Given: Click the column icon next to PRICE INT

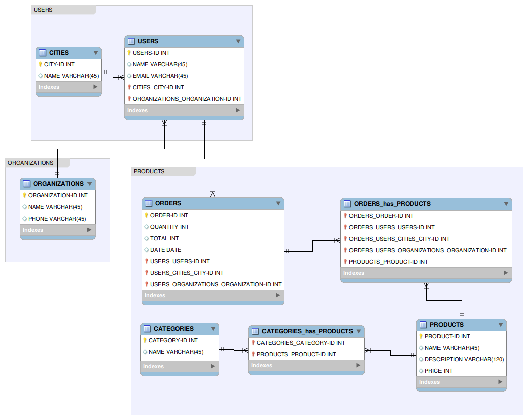Looking at the screenshot, I should [422, 371].
